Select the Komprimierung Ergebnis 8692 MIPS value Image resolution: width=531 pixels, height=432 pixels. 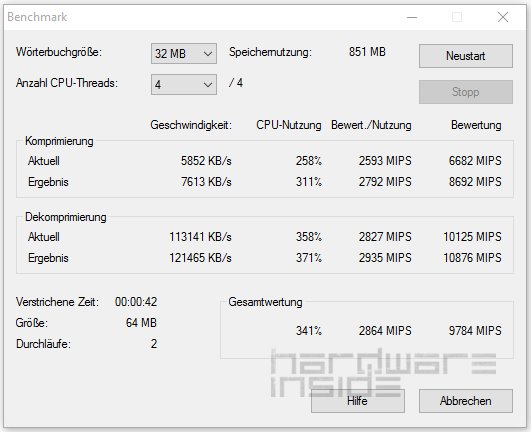click(475, 182)
